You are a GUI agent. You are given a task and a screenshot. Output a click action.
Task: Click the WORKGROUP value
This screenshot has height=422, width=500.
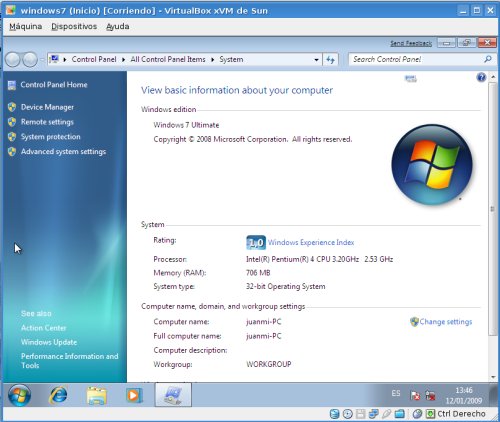point(269,364)
